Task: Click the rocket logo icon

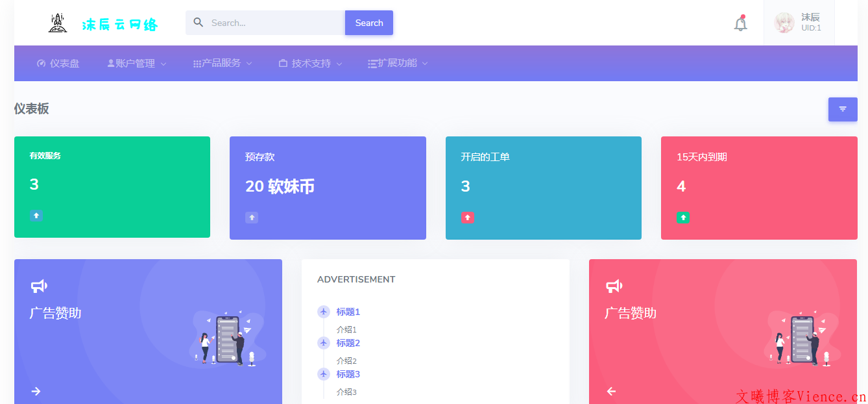Action: (58, 23)
